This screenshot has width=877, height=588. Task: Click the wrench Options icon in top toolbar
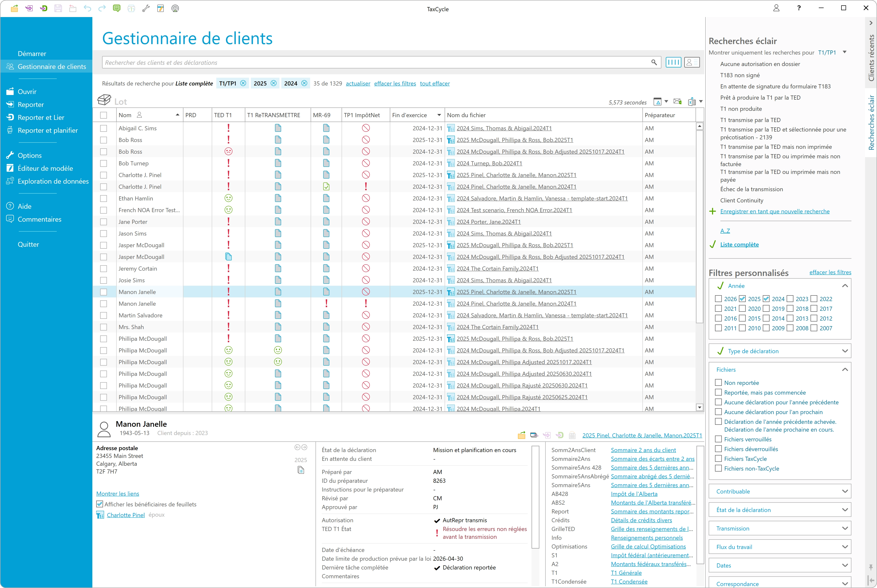tap(146, 8)
